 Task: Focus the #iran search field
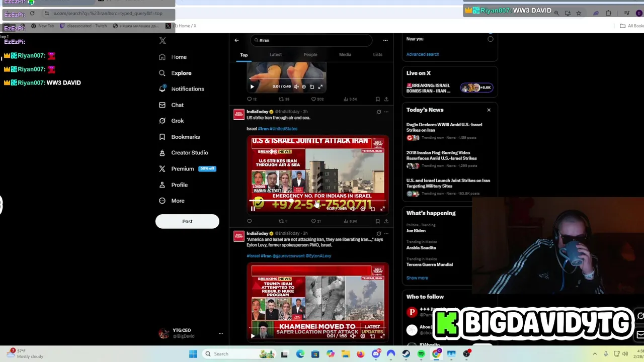tap(312, 40)
